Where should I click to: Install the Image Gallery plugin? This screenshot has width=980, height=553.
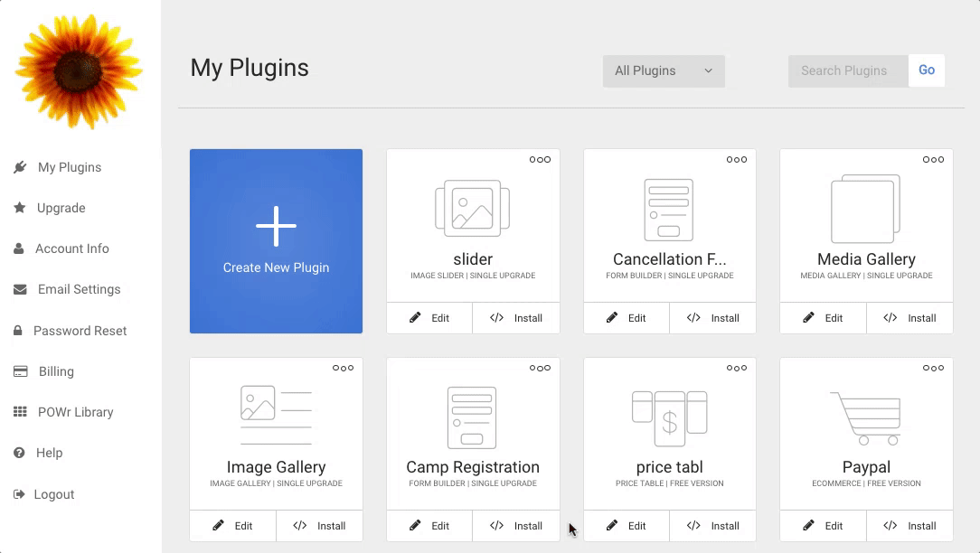tap(319, 526)
